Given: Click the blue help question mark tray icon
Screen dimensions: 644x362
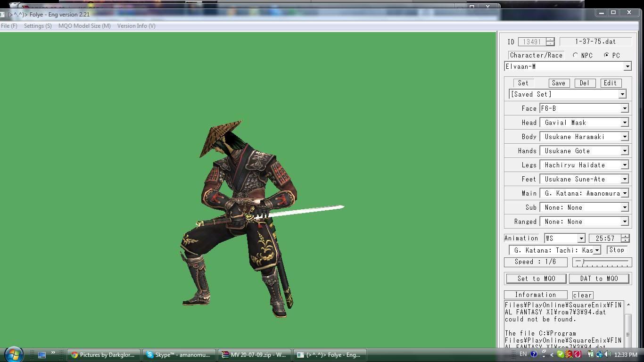Looking at the screenshot, I should click(x=534, y=354).
